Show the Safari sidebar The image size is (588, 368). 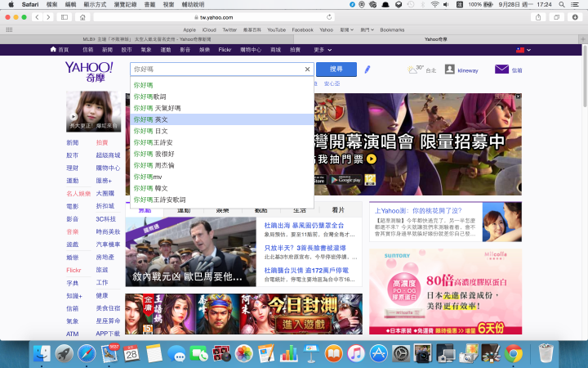click(x=65, y=17)
